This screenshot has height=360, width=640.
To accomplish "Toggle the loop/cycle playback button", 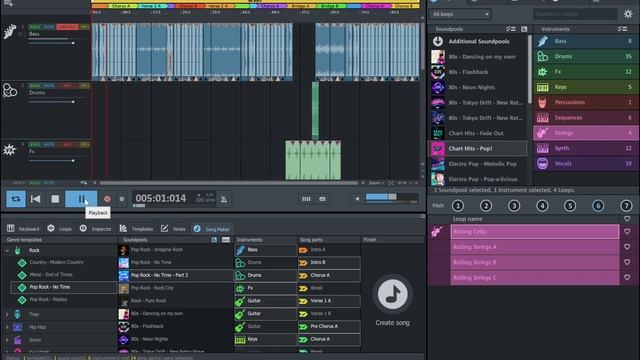I will click(16, 199).
